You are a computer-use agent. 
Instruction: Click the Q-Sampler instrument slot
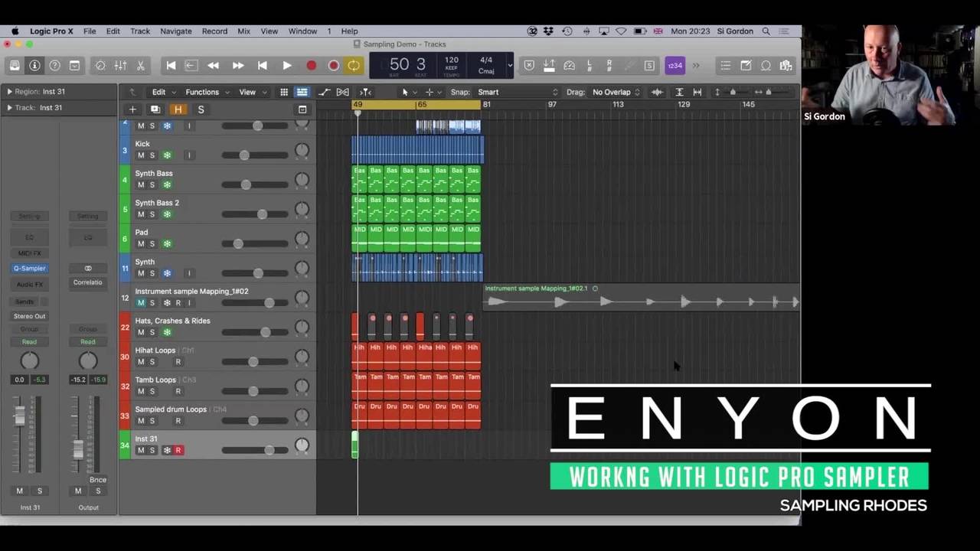pos(29,269)
